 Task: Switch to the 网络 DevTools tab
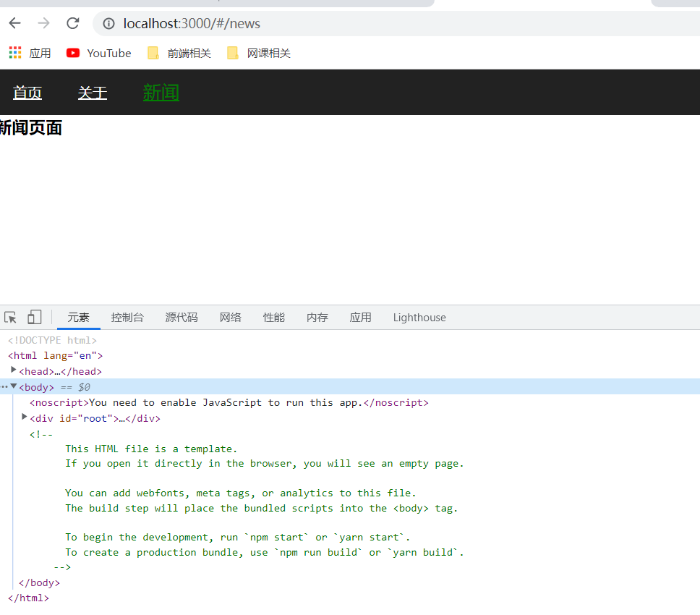point(231,318)
